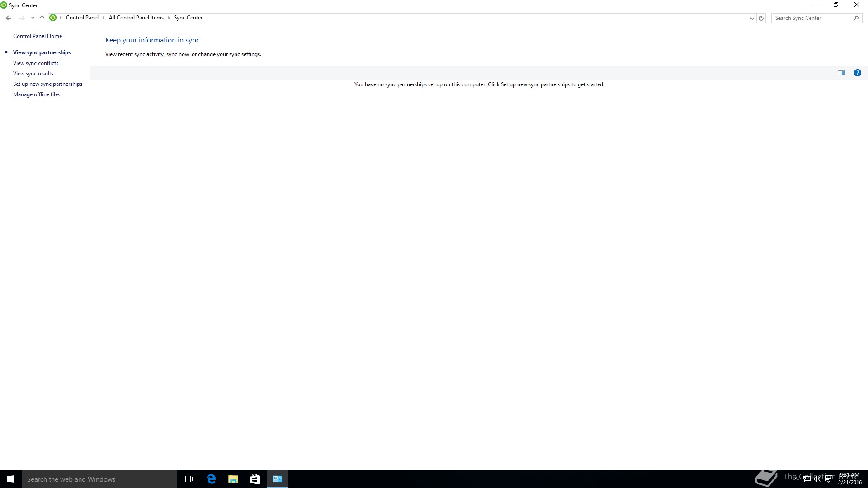Click Set up new sync partnerships
This screenshot has height=488, width=868.
tap(47, 84)
